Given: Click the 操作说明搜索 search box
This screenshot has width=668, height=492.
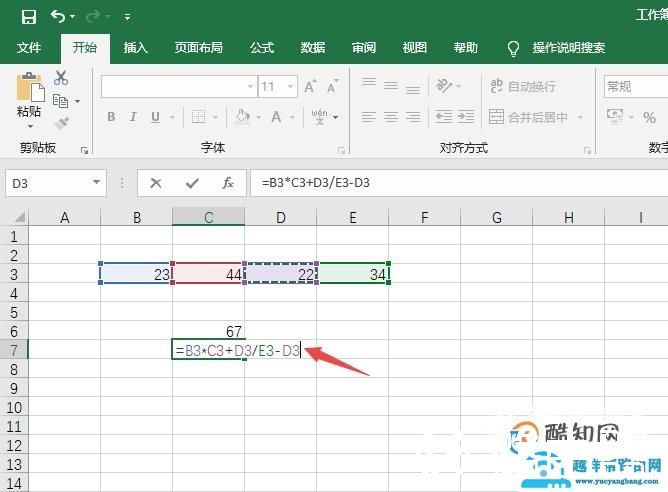Looking at the screenshot, I should 568,47.
